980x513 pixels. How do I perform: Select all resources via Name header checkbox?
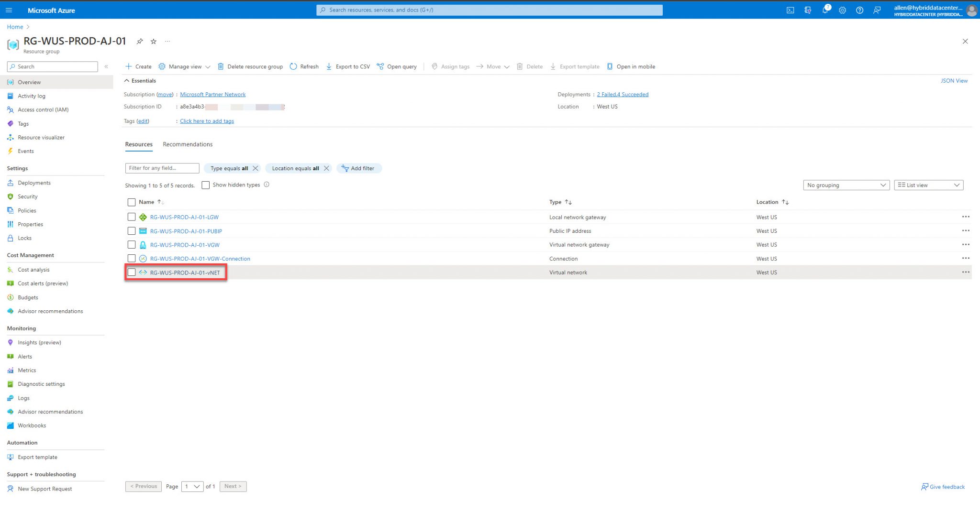pyautogui.click(x=132, y=202)
